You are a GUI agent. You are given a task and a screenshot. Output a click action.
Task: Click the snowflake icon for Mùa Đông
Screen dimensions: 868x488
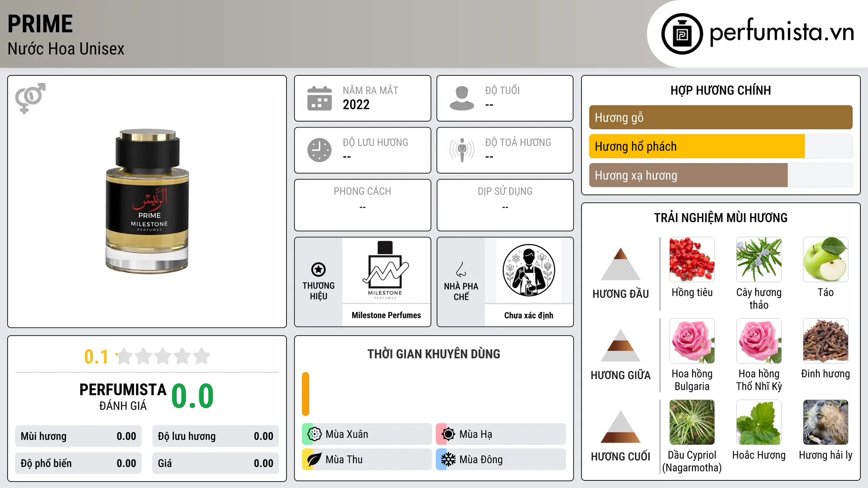[448, 460]
